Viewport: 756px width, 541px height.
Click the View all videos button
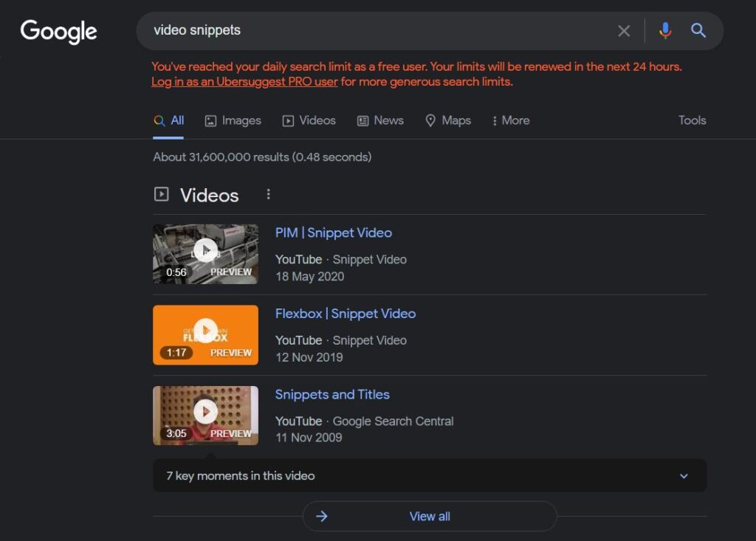click(430, 517)
